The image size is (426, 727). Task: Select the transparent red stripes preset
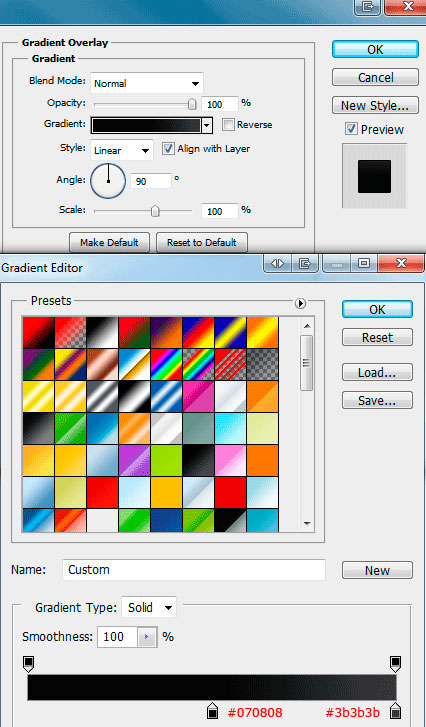click(230, 364)
